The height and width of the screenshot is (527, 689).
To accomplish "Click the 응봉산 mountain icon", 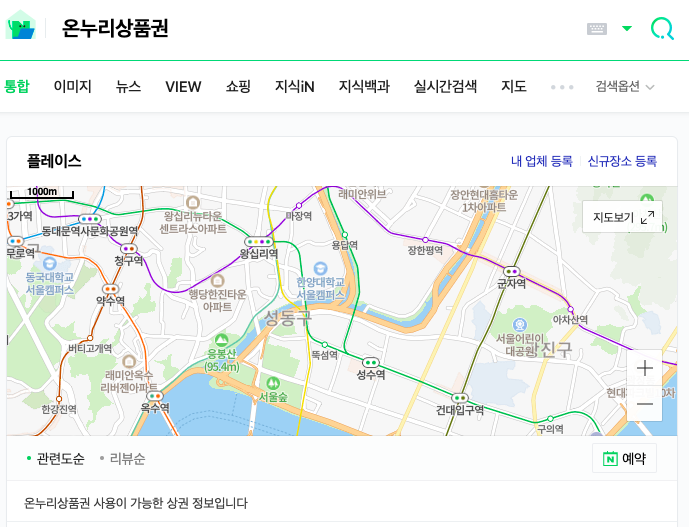I will point(221,340).
